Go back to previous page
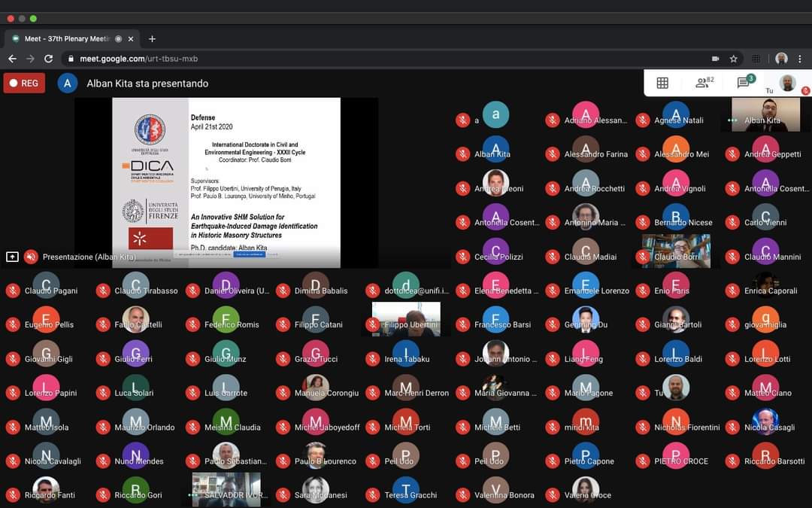Screen dimensions: 812x508 12,59
